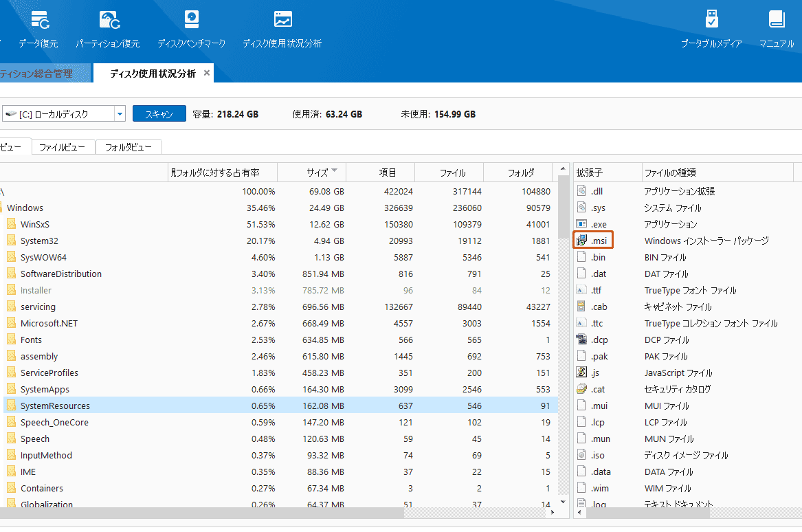802x532 pixels.
Task: Select the .js JavaScript file icon
Action: coord(581,373)
